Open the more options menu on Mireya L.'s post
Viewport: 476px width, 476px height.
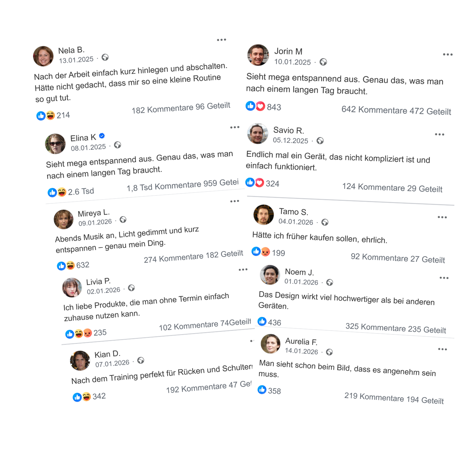pyautogui.click(x=235, y=201)
